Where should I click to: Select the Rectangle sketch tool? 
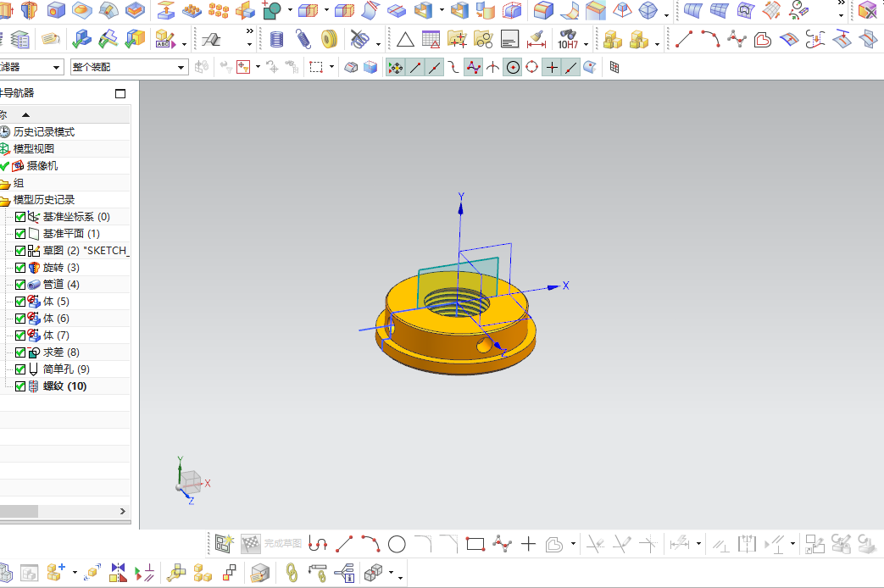(475, 544)
